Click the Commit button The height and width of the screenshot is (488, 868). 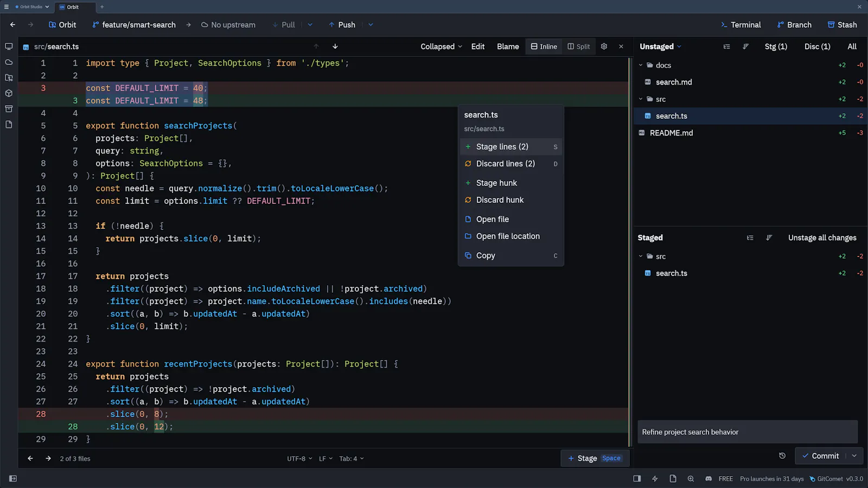tap(820, 456)
